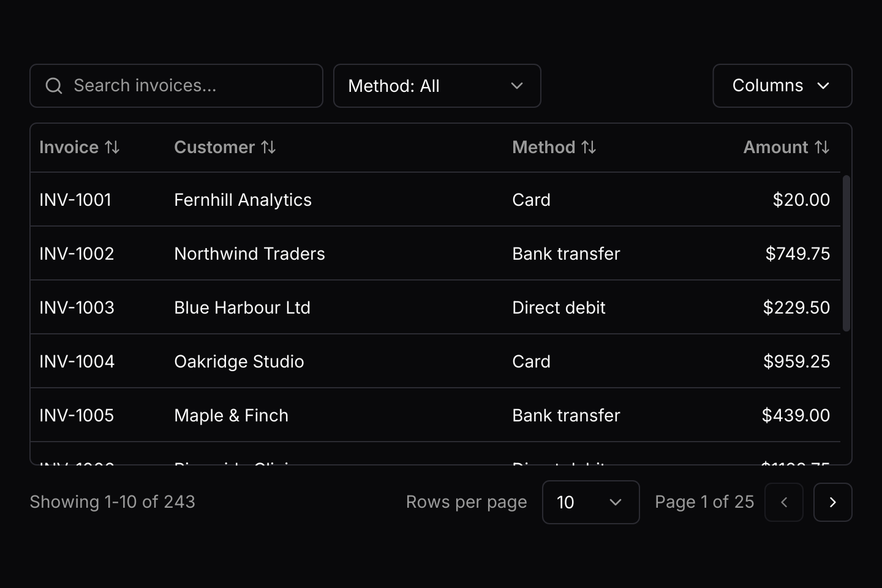Click the Amount column header label

(x=775, y=148)
